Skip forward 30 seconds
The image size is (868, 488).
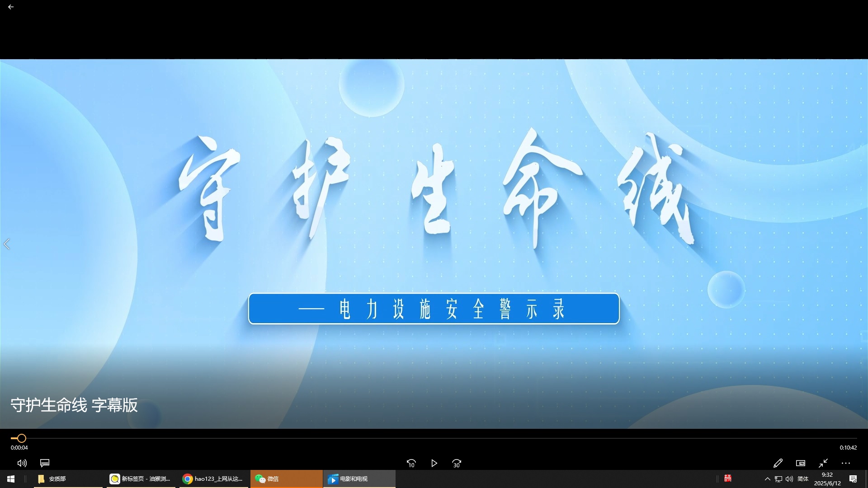coord(457,463)
